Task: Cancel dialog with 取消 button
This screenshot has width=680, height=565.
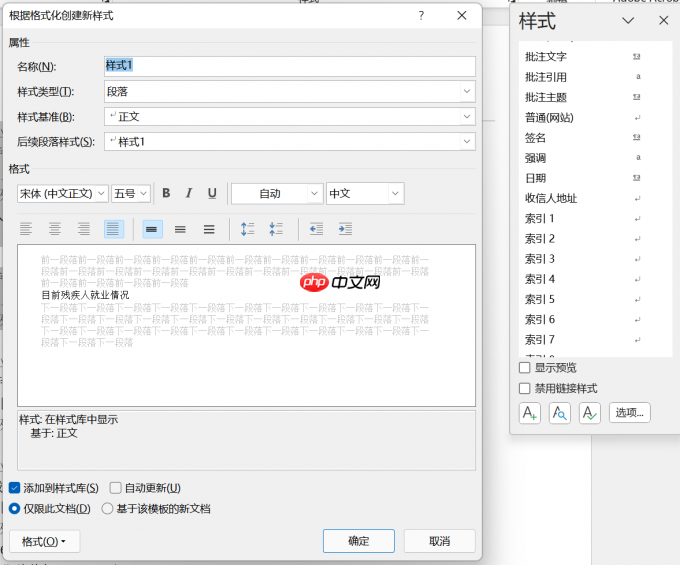Action: (440, 541)
